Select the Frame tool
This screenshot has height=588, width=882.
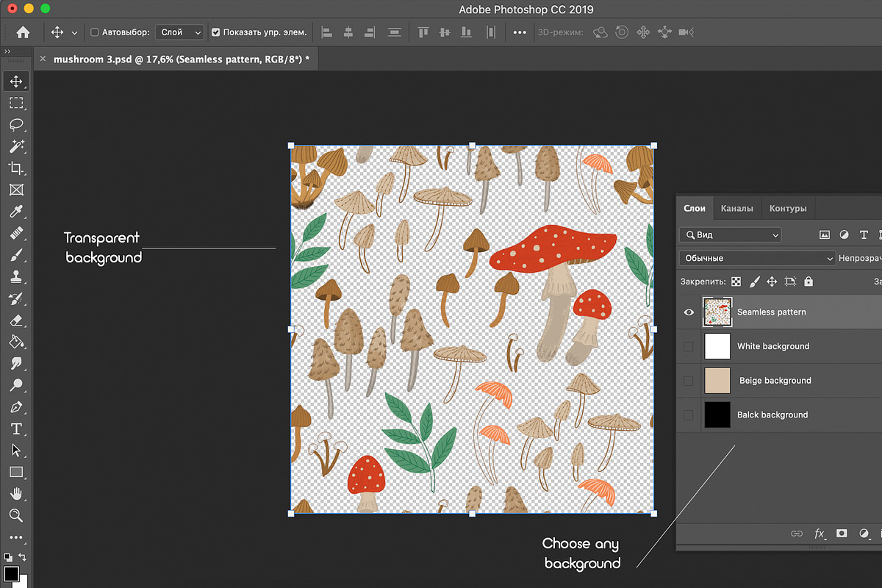16,190
